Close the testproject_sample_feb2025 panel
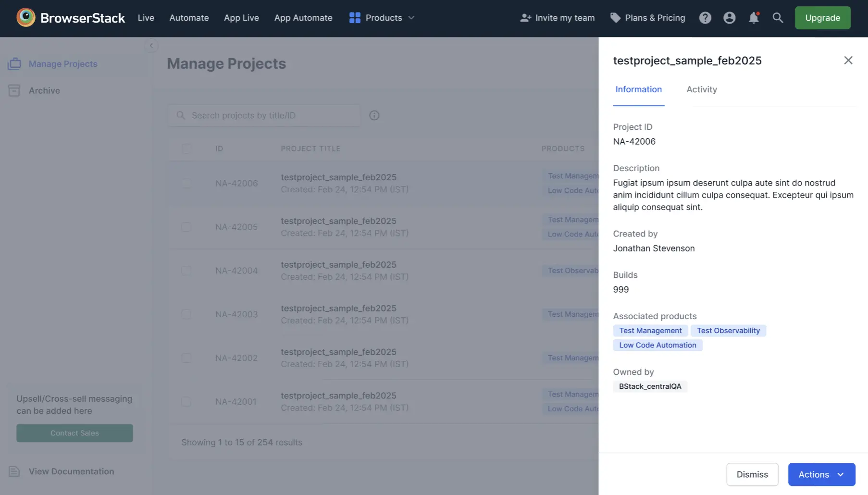Screen dimensions: 868x495 (848, 60)
